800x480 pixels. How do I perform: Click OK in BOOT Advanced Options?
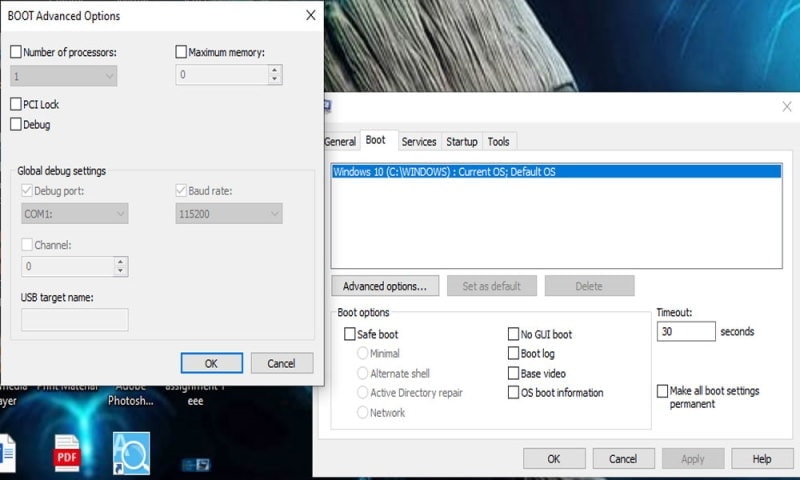[x=212, y=363]
